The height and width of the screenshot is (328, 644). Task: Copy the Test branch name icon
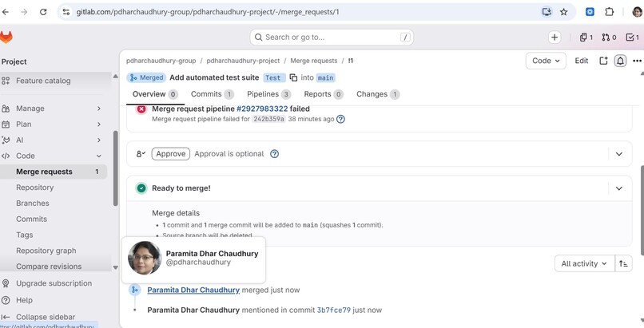293,77
